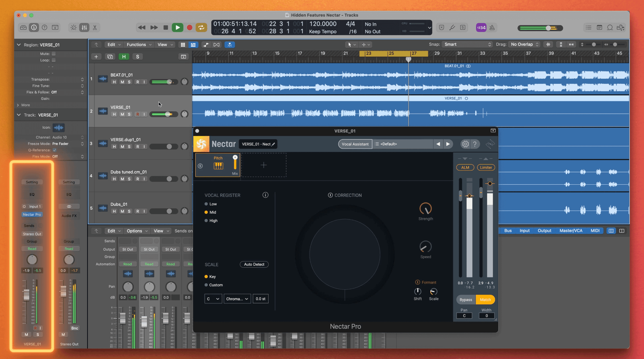Toggle the Count-in 1234 button
The width and height of the screenshot is (644, 359).
coord(481,27)
